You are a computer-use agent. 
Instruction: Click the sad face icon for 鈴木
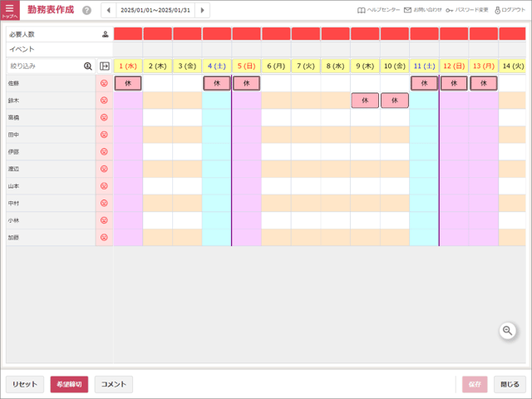point(104,101)
